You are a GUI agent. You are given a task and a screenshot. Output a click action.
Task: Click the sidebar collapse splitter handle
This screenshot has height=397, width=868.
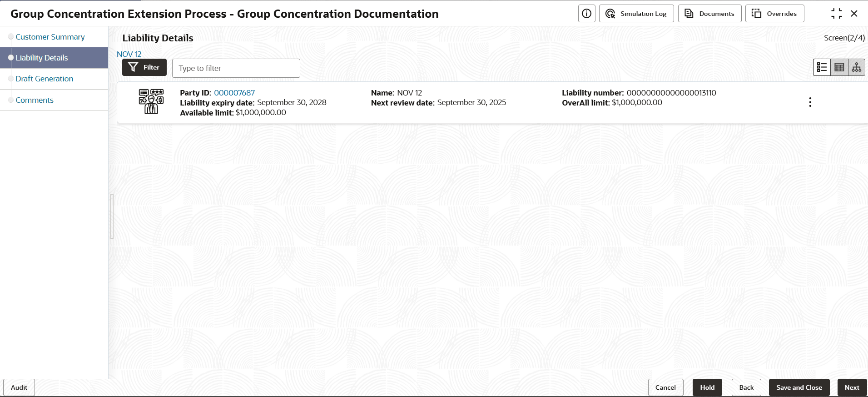[112, 216]
